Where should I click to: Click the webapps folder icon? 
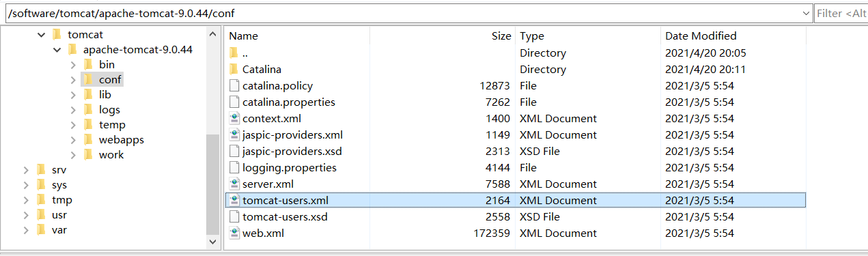click(x=87, y=140)
